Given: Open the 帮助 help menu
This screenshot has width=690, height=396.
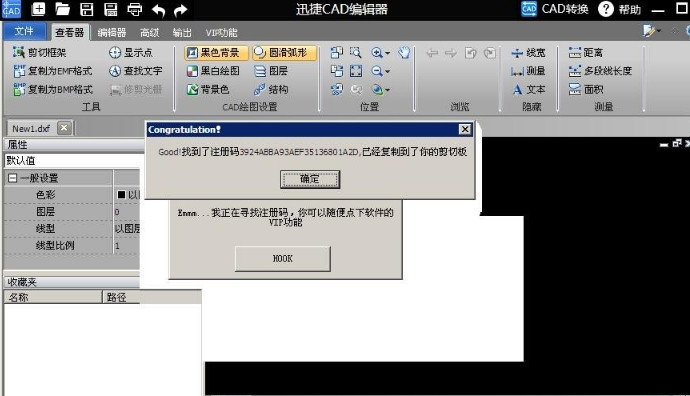Looking at the screenshot, I should point(620,9).
